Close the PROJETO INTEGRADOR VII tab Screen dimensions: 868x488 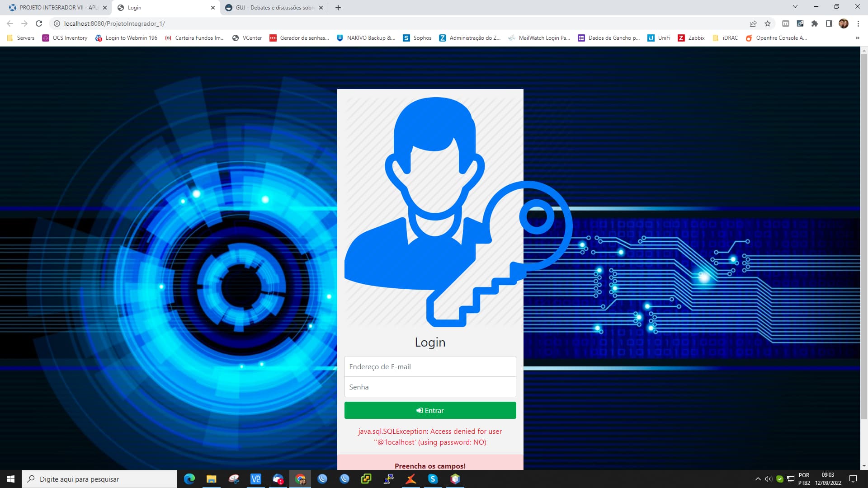[x=105, y=8]
